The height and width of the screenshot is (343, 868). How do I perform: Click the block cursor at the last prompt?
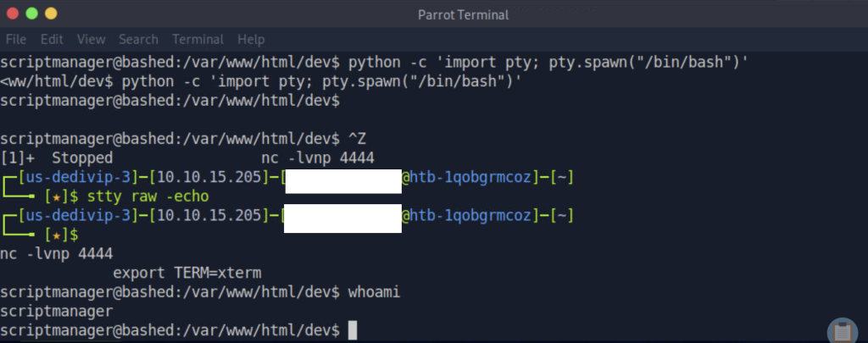[353, 331]
